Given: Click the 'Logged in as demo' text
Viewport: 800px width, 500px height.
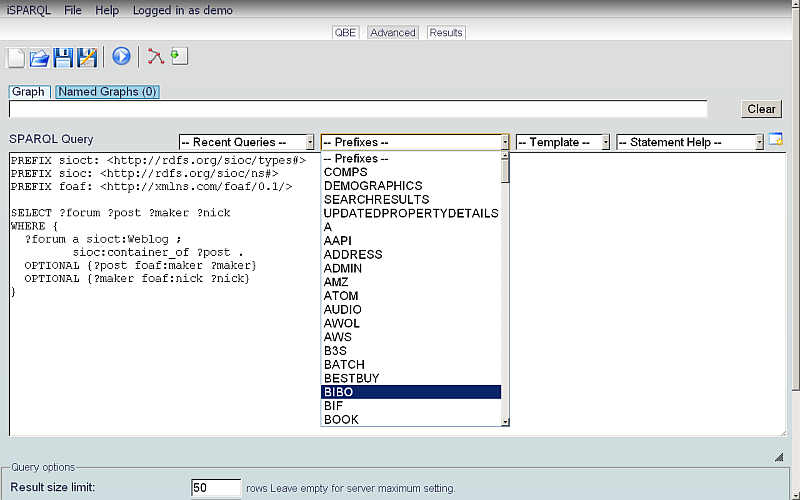Looking at the screenshot, I should tap(183, 10).
